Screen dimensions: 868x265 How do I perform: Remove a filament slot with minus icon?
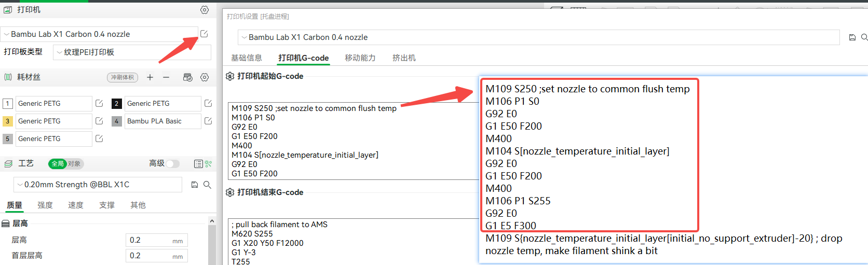(166, 77)
